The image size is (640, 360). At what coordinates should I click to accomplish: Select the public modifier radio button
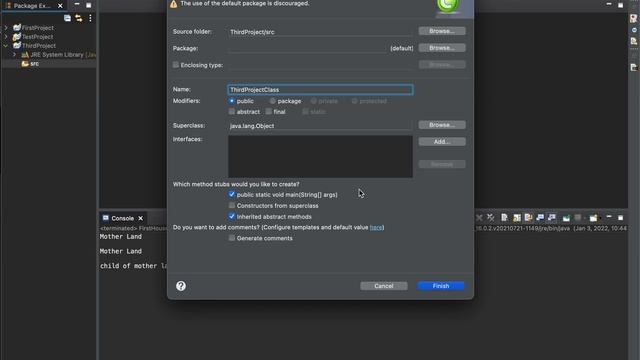point(232,101)
